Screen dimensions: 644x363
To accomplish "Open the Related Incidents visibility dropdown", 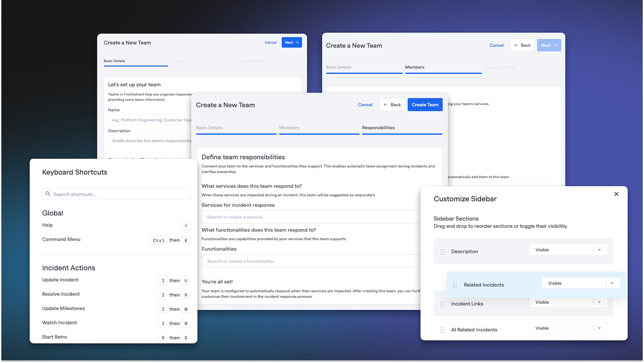I will point(612,284).
